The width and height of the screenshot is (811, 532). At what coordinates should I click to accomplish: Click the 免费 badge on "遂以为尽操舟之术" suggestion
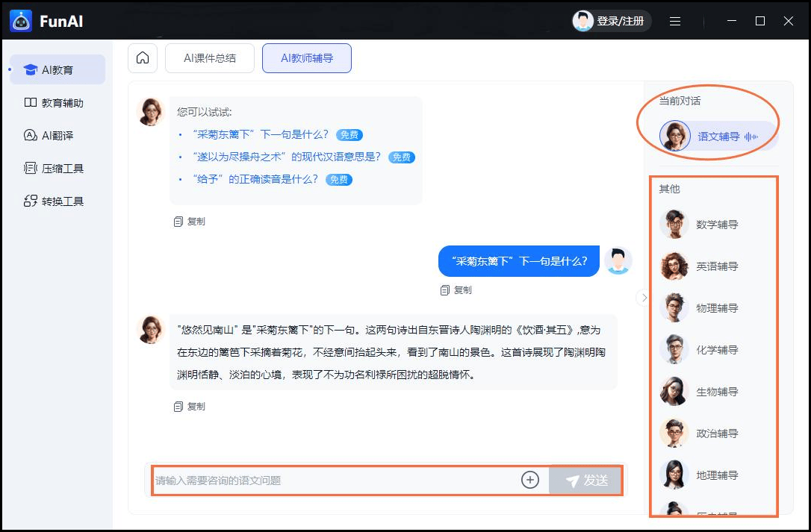point(402,157)
